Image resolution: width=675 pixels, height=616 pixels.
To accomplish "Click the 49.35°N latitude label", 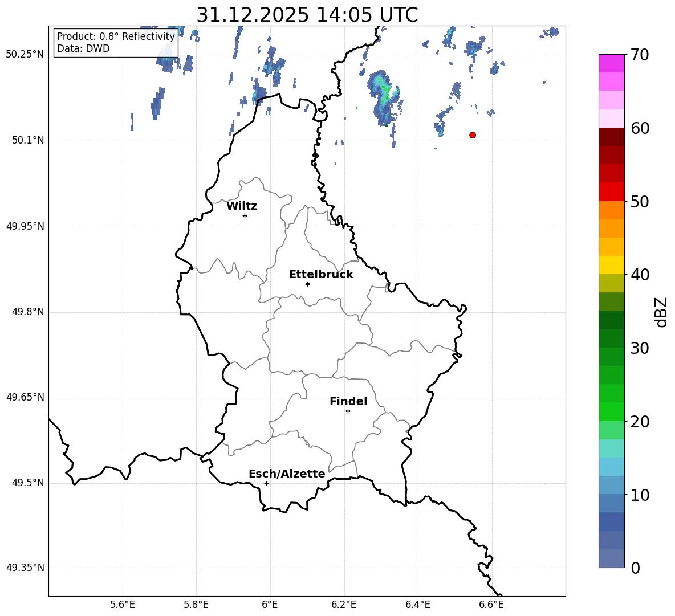I will pyautogui.click(x=25, y=568).
